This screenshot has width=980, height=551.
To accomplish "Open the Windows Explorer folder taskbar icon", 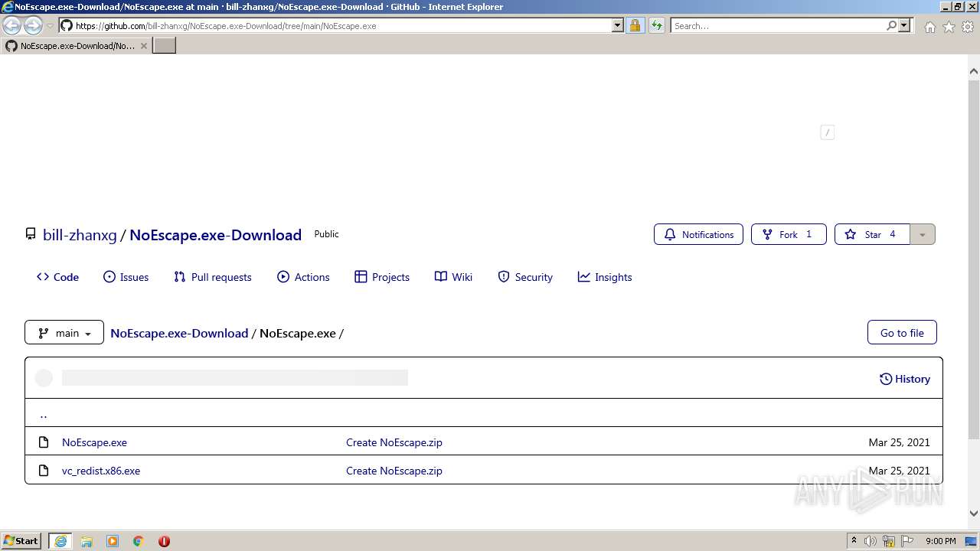I will 87,541.
